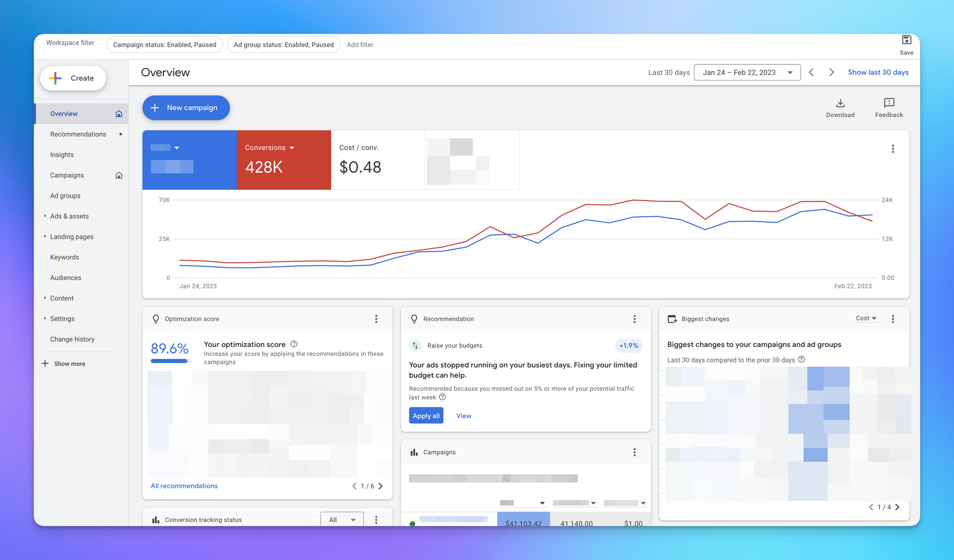
Task: Click the lightbulb icon on Optimization score
Action: point(156,319)
